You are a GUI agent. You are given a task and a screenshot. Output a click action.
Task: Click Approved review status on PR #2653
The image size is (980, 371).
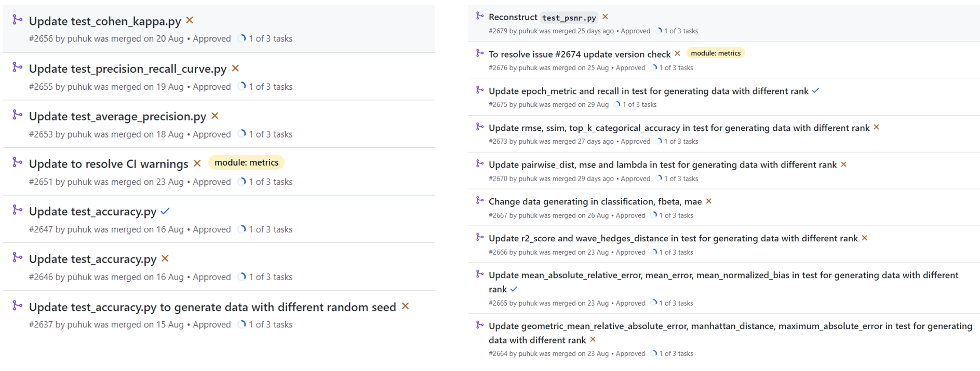click(211, 134)
